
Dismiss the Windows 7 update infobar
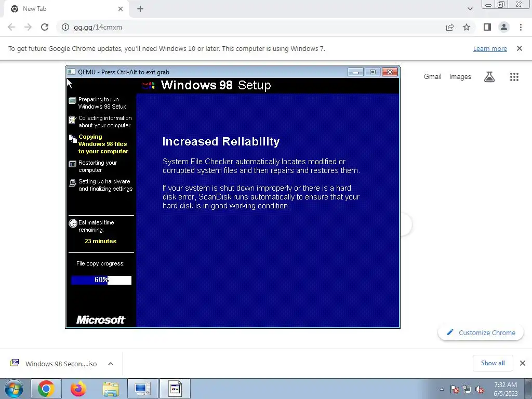520,48
